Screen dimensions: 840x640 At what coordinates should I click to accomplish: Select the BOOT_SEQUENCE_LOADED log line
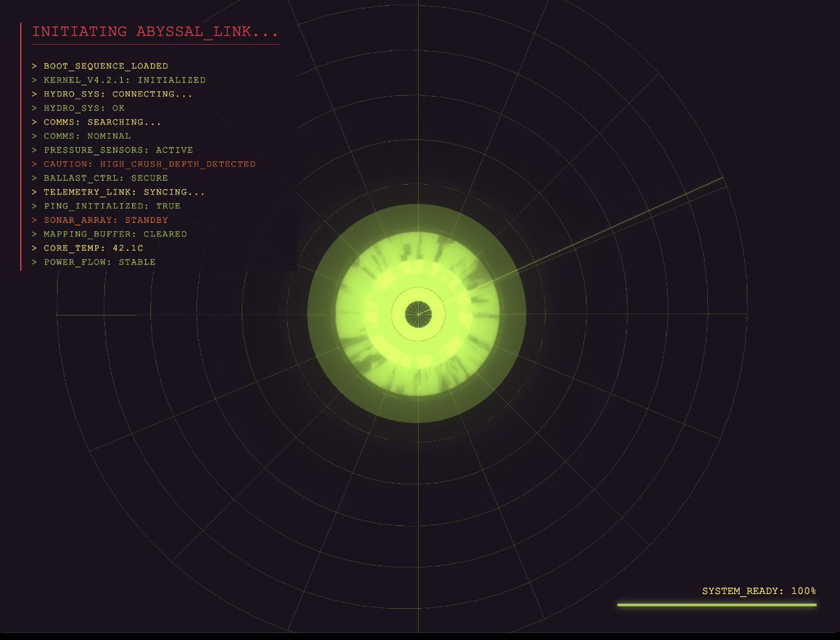[x=100, y=66]
